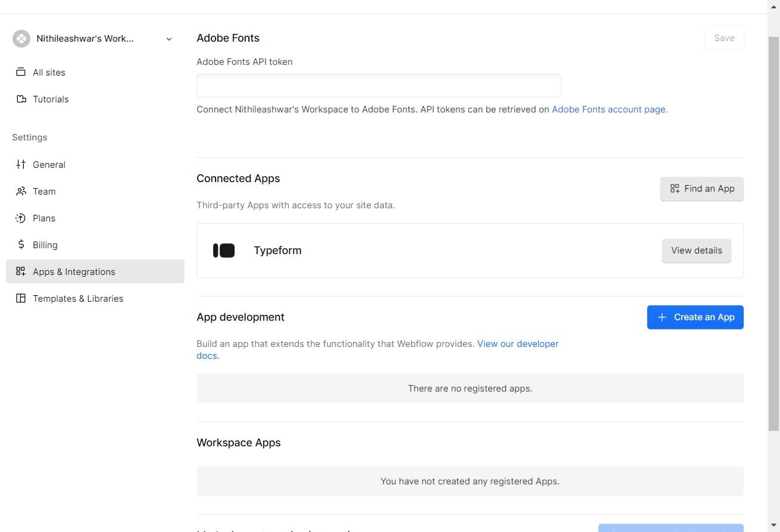Click the View our developer docs link
This screenshot has width=780, height=532.
tap(517, 343)
